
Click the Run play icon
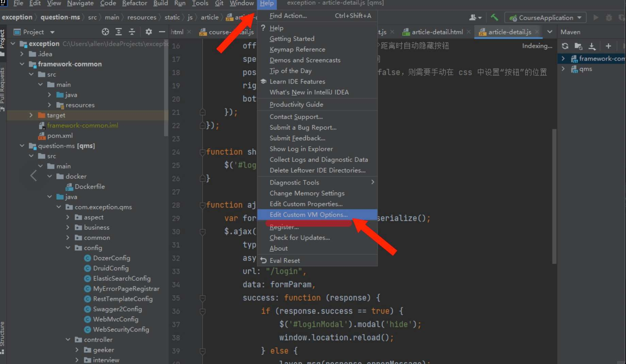[x=596, y=17]
